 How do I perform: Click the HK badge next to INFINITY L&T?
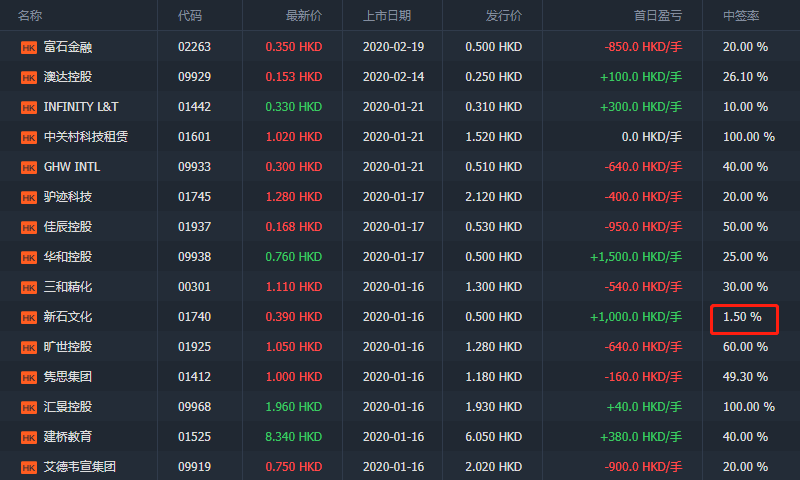pos(29,108)
